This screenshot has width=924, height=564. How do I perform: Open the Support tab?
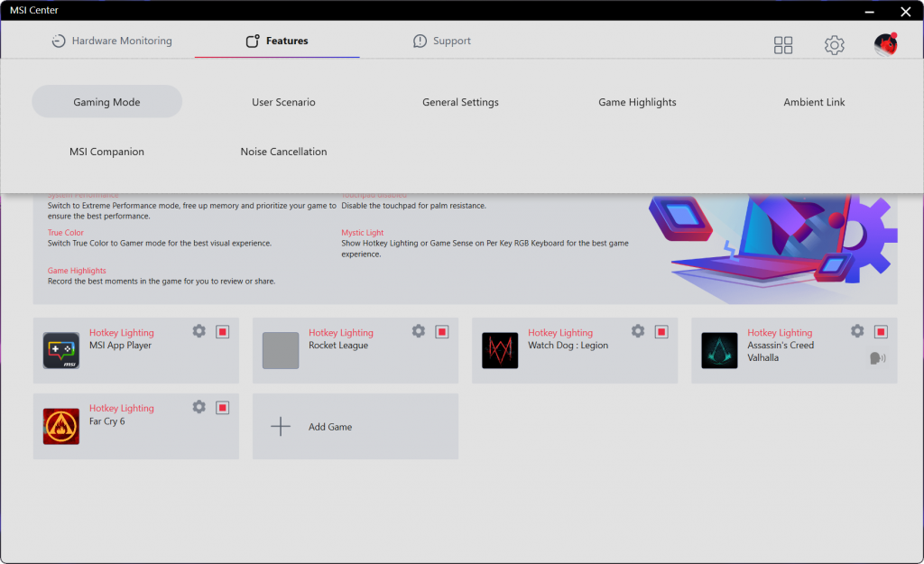[x=442, y=41]
